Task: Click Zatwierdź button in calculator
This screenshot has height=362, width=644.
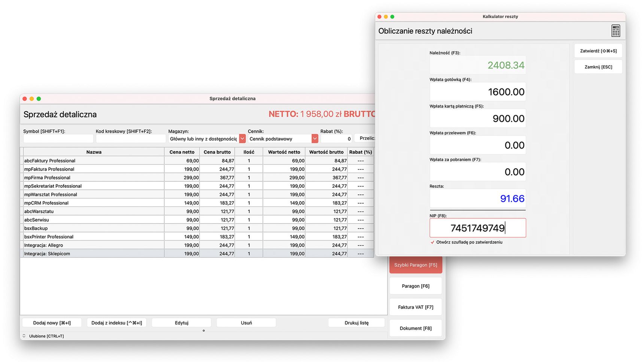Action: point(598,51)
